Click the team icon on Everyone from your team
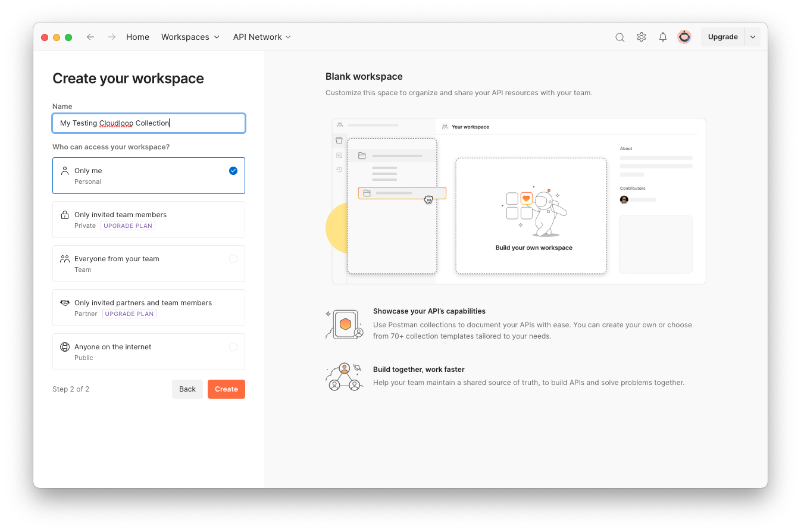 coord(65,258)
